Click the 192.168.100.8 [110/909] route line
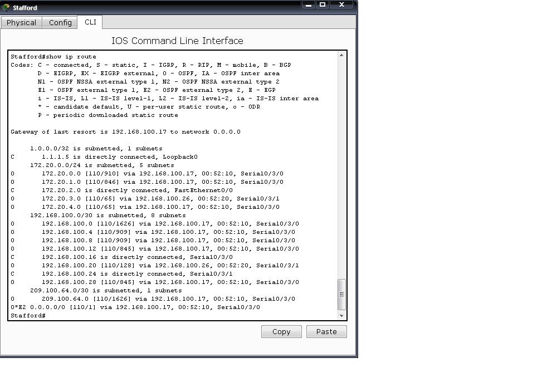552x392 pixels. point(153,241)
